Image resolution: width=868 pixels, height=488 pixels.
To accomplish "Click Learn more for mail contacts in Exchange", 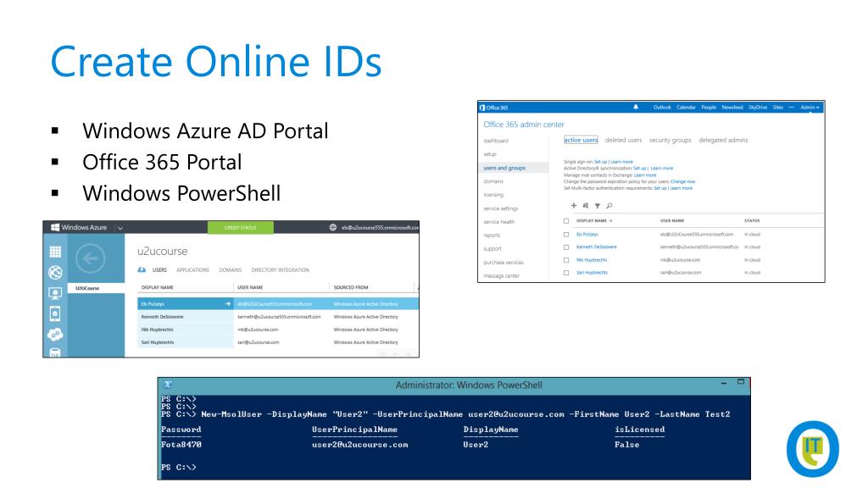I will pos(645,175).
